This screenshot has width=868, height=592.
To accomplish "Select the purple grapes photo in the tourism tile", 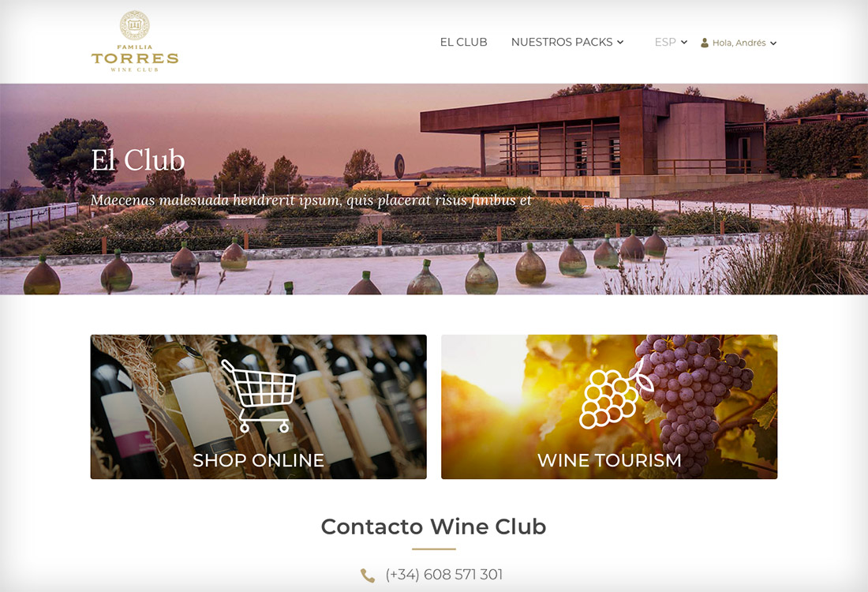I will tap(692, 402).
